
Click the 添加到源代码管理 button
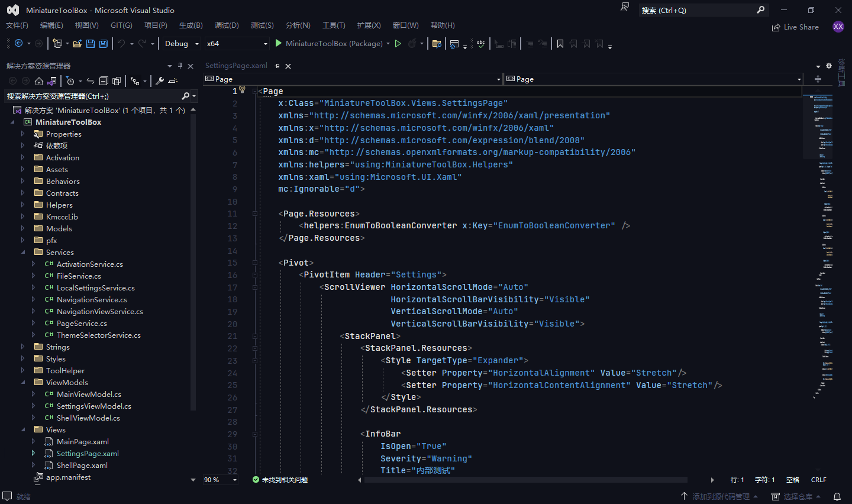pos(719,497)
